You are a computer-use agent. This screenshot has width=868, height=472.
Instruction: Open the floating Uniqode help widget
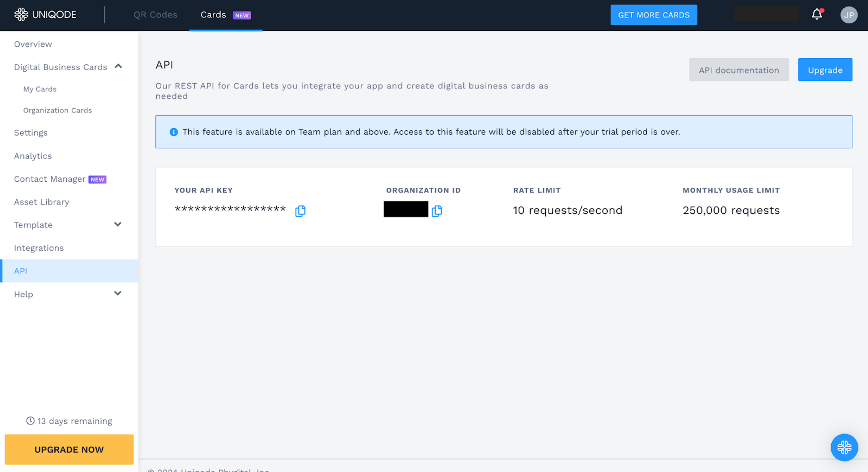click(844, 447)
